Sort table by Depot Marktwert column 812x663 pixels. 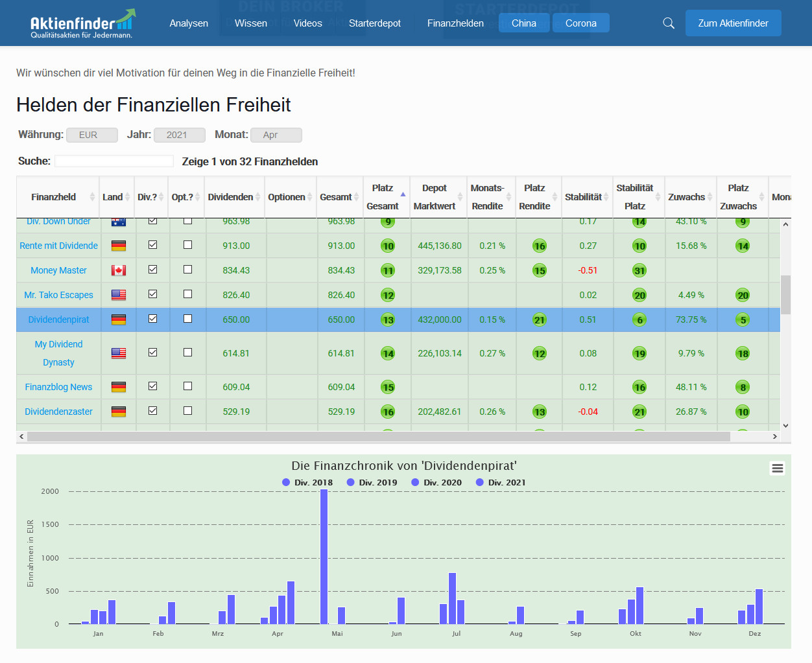(x=439, y=197)
